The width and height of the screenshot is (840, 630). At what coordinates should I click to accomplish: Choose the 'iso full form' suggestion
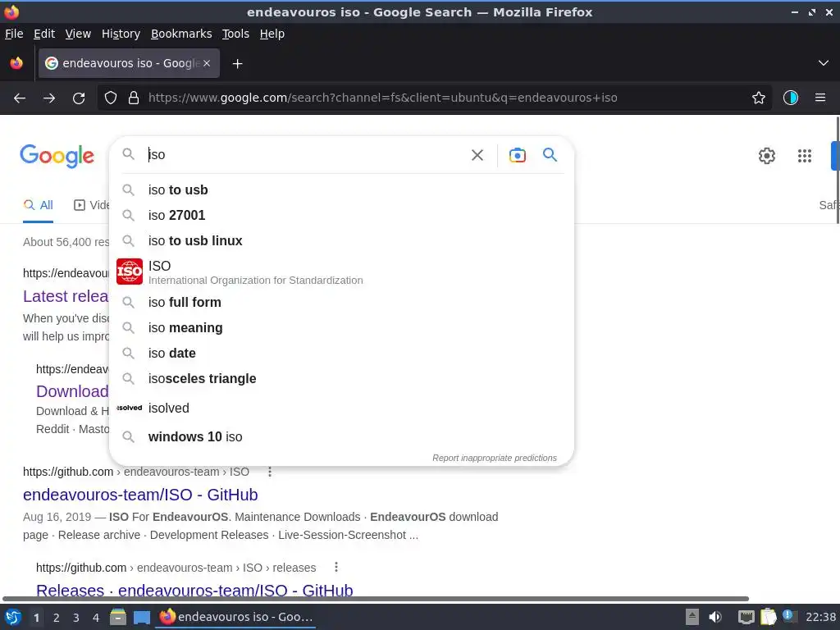point(342,303)
